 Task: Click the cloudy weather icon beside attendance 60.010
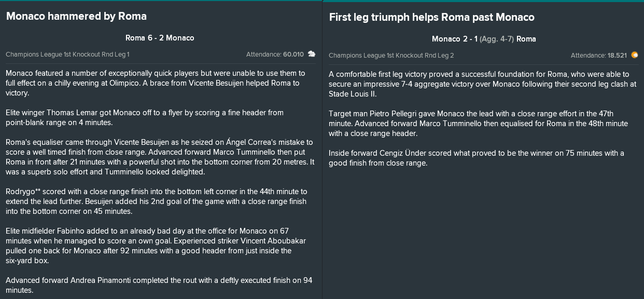point(312,54)
